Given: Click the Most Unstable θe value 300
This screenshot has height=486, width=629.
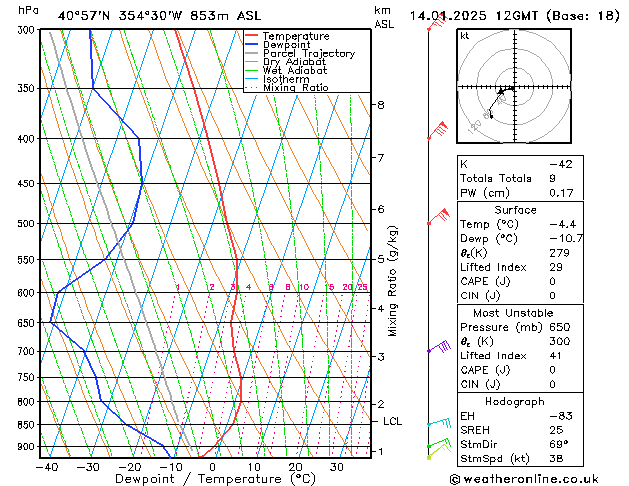Looking at the screenshot, I should (x=560, y=341).
